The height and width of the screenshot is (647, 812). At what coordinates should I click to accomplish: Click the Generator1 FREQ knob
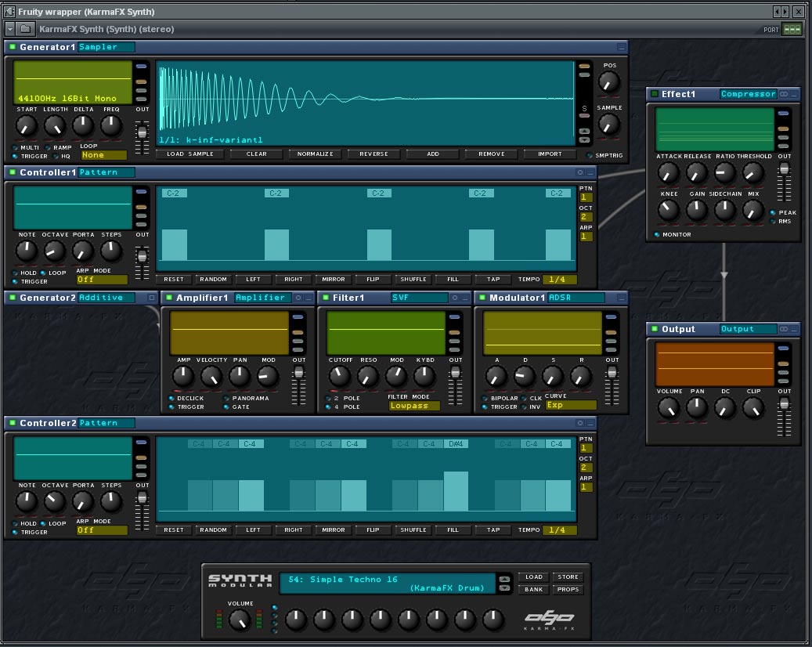point(111,126)
